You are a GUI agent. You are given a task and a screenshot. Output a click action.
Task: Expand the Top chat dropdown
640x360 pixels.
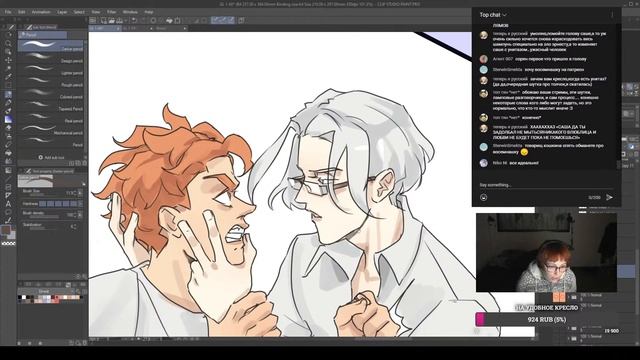pyautogui.click(x=493, y=15)
